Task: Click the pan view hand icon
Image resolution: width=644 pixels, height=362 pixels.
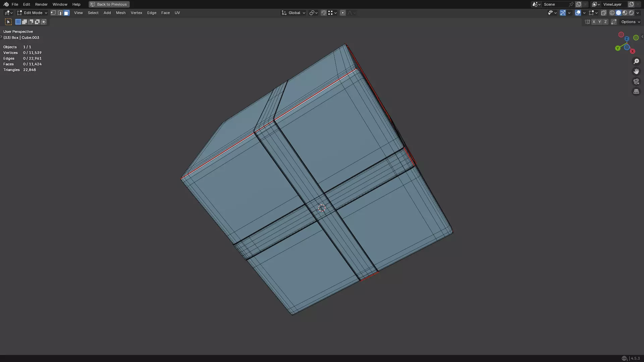Action: pos(636,71)
